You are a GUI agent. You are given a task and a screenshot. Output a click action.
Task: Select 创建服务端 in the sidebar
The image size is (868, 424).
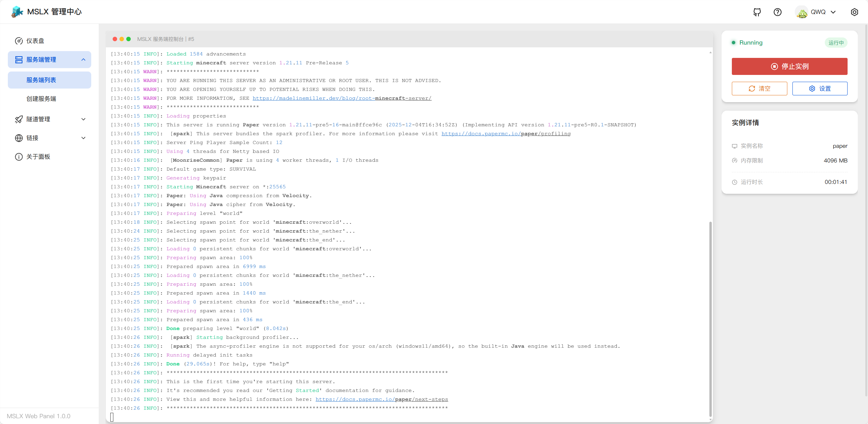[41, 99]
